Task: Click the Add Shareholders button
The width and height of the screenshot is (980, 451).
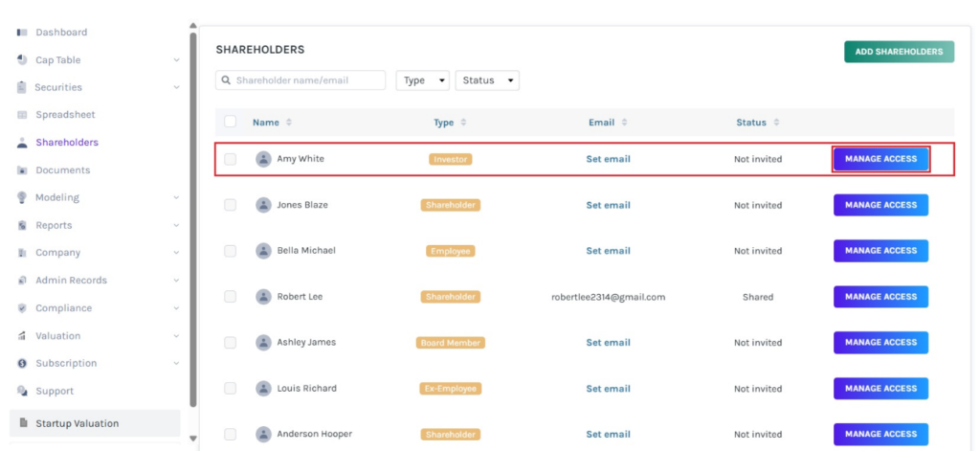Action: [899, 52]
